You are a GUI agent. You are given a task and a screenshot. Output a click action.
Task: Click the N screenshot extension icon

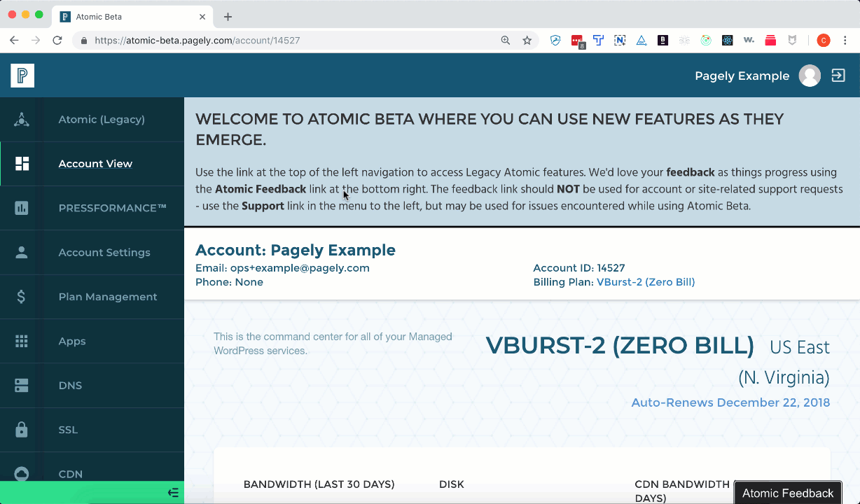click(x=620, y=41)
